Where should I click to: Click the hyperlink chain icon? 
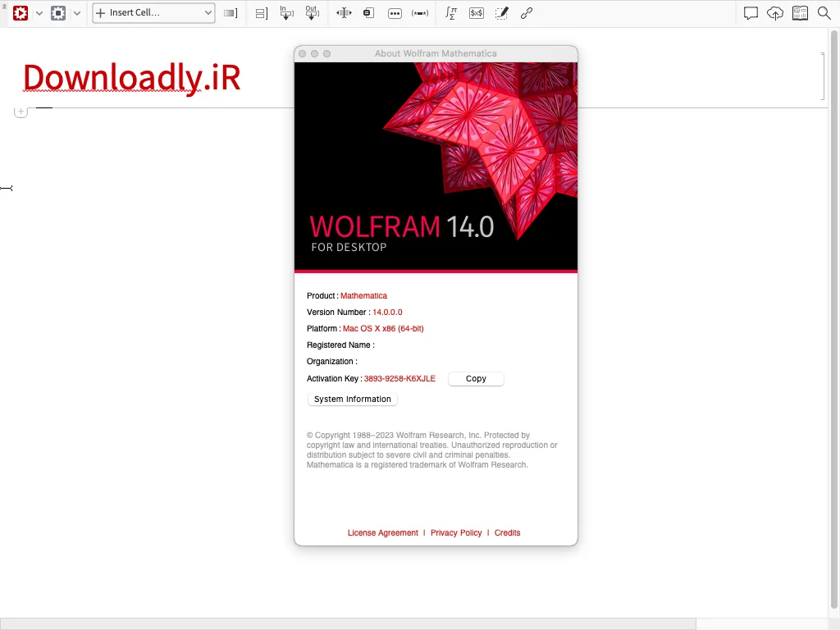pyautogui.click(x=527, y=13)
